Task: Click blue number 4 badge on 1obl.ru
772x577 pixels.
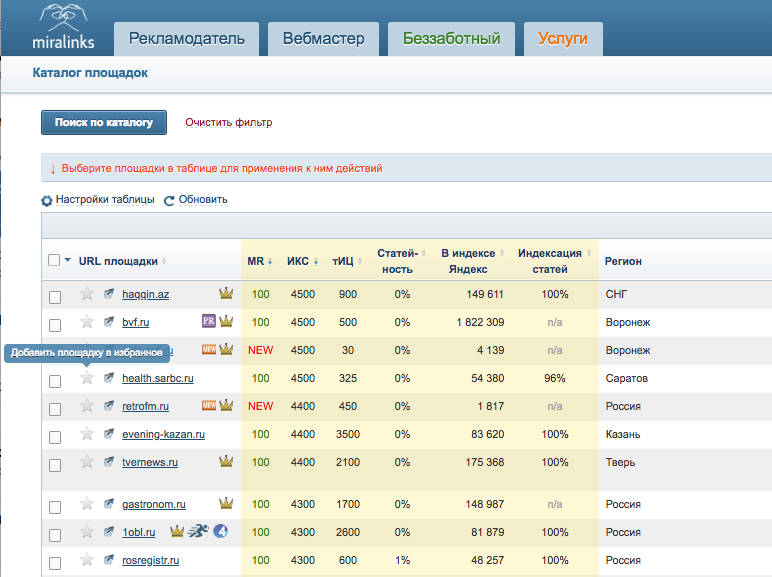Action: [x=221, y=532]
